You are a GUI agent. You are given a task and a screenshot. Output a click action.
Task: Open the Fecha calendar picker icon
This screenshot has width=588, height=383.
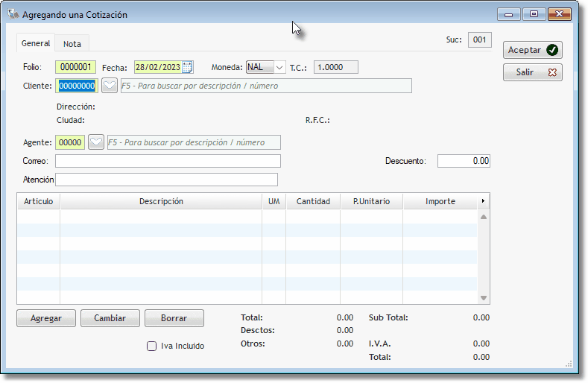[x=187, y=67]
